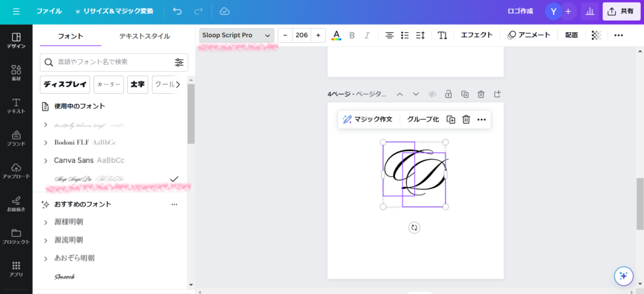The height and width of the screenshot is (294, 644).
Task: Open the ファイル menu
Action: point(49,11)
